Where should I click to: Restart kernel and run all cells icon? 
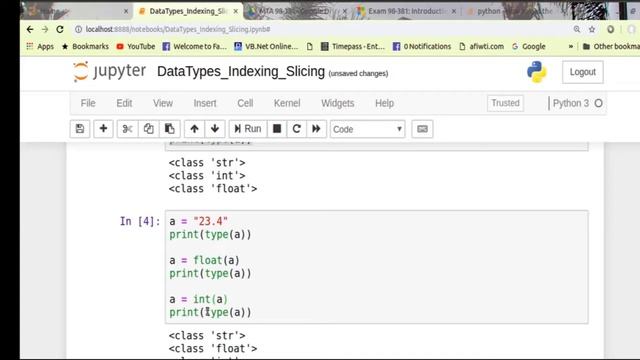(x=316, y=129)
